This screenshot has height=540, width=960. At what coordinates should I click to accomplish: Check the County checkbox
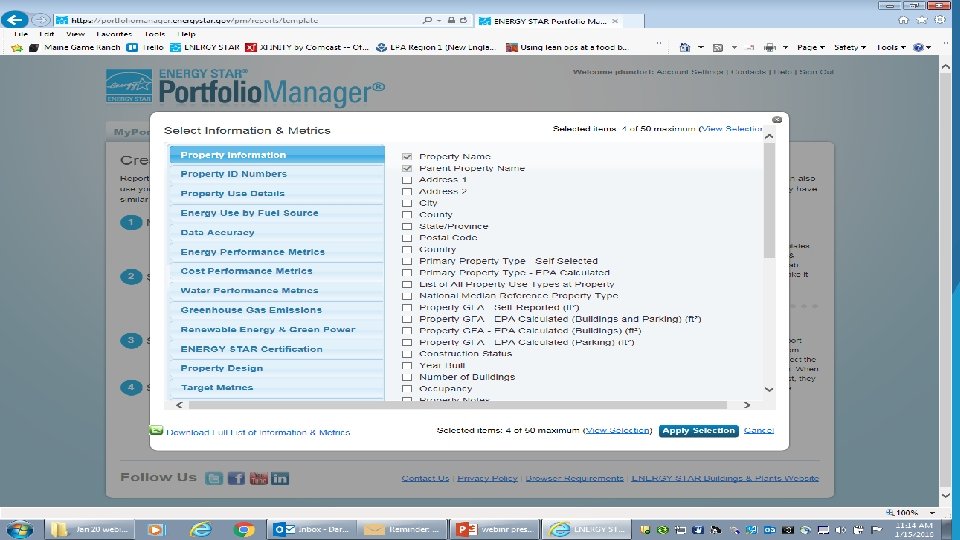pos(407,215)
